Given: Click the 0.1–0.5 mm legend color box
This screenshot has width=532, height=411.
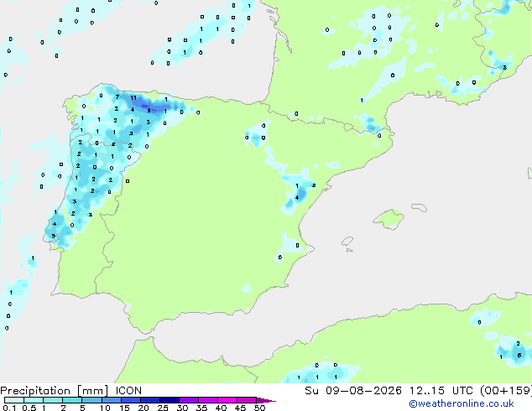Looking at the screenshot, I should point(14,400).
